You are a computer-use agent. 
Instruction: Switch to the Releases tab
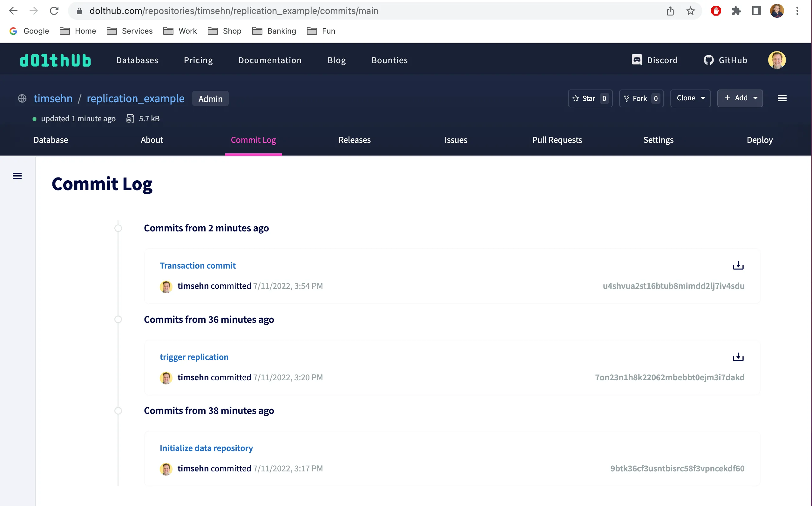click(x=354, y=140)
